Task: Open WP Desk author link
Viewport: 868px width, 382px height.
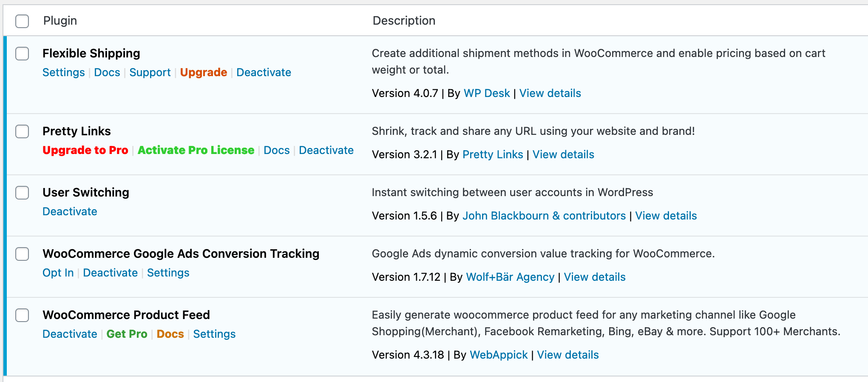Action: coord(487,93)
